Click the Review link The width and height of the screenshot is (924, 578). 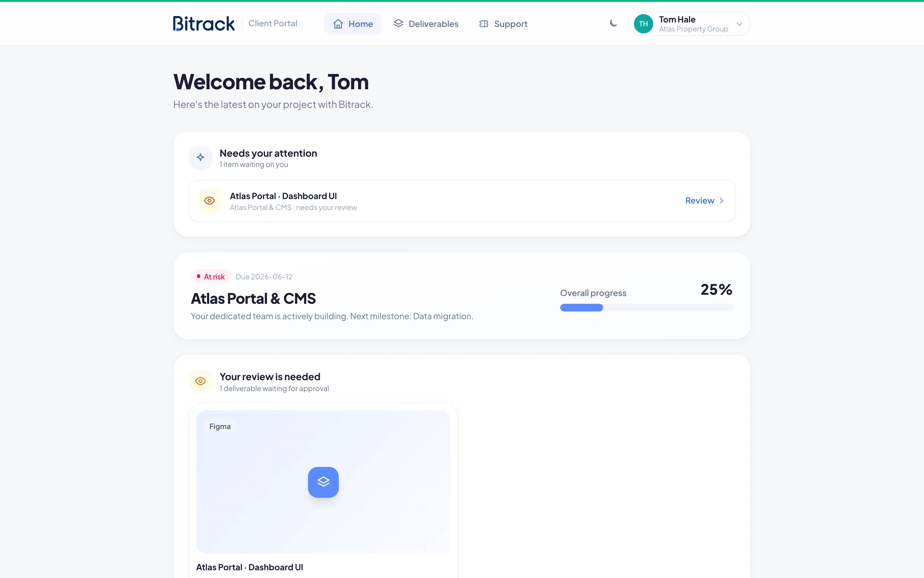pyautogui.click(x=705, y=201)
